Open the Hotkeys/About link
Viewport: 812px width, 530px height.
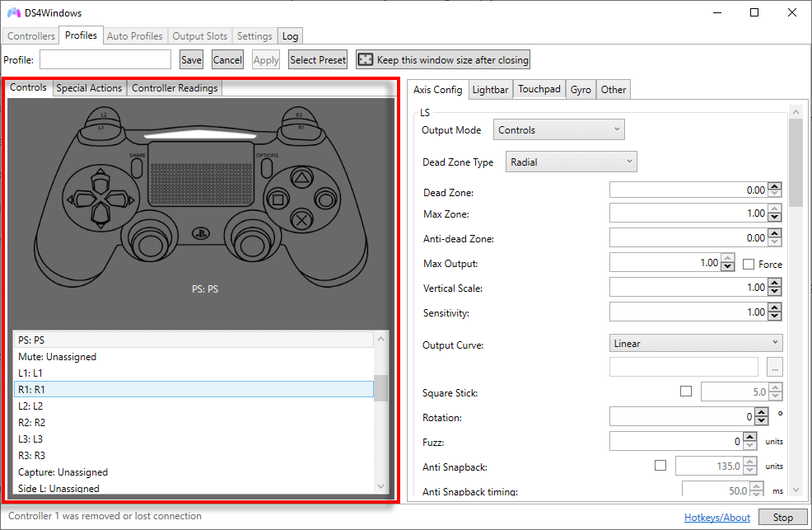[716, 518]
